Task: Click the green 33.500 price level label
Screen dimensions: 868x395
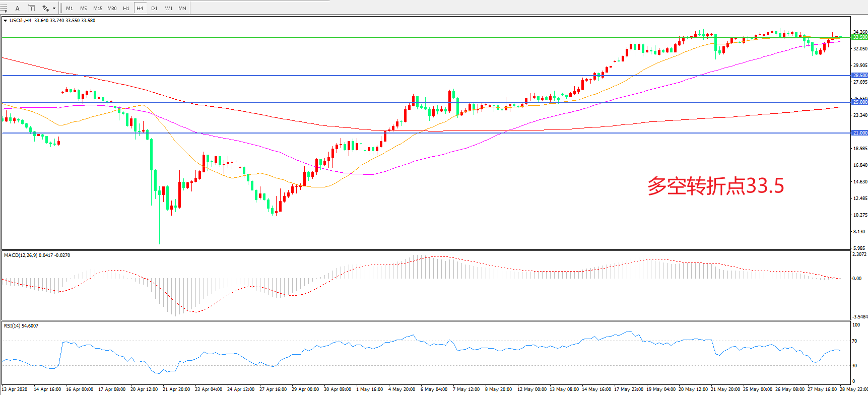Action: [859, 37]
